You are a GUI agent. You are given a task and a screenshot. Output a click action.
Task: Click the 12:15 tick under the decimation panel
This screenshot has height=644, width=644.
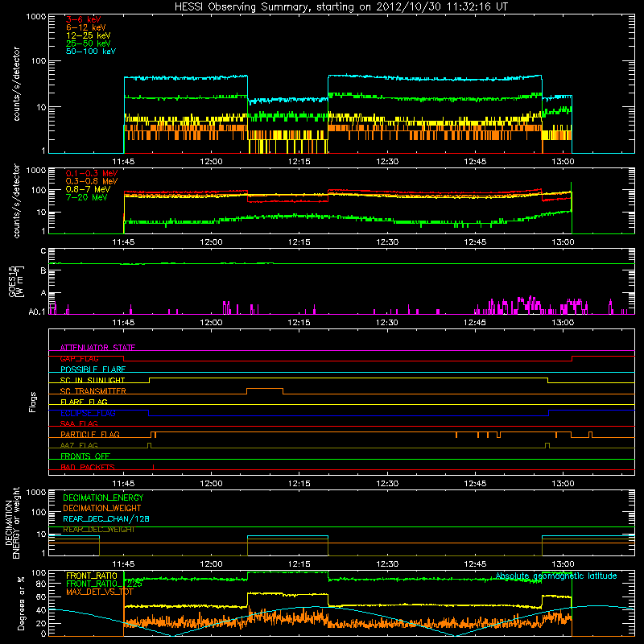[x=299, y=564]
